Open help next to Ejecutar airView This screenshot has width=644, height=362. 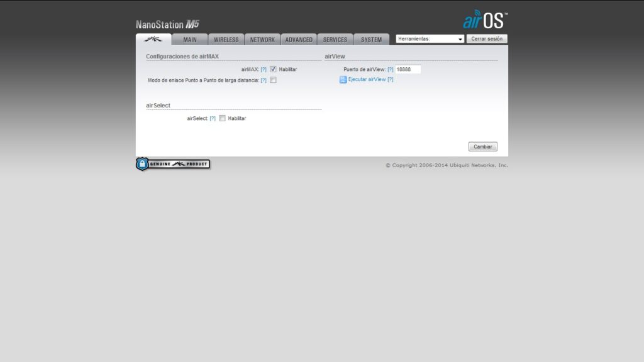390,79
